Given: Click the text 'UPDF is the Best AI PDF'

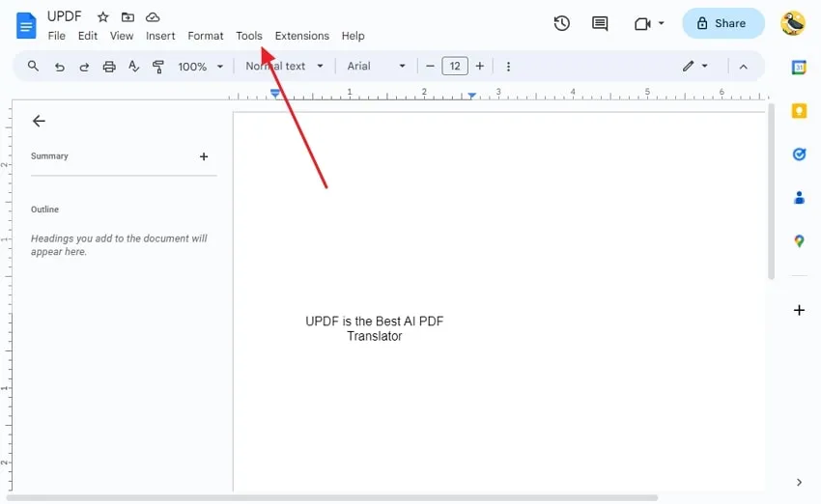Looking at the screenshot, I should [x=375, y=321].
